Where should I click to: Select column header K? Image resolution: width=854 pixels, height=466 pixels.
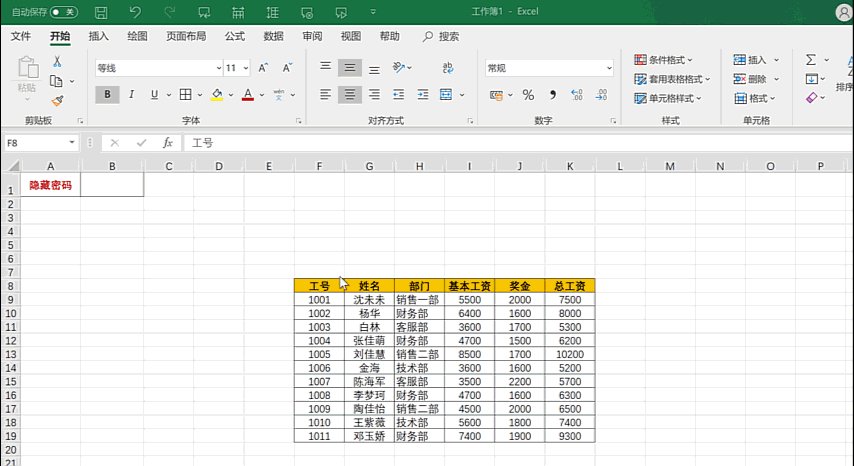(570, 166)
